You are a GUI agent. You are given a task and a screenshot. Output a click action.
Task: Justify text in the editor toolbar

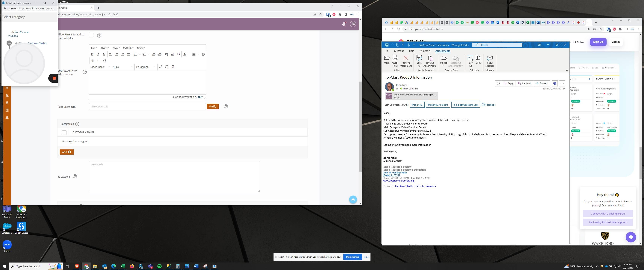129,54
